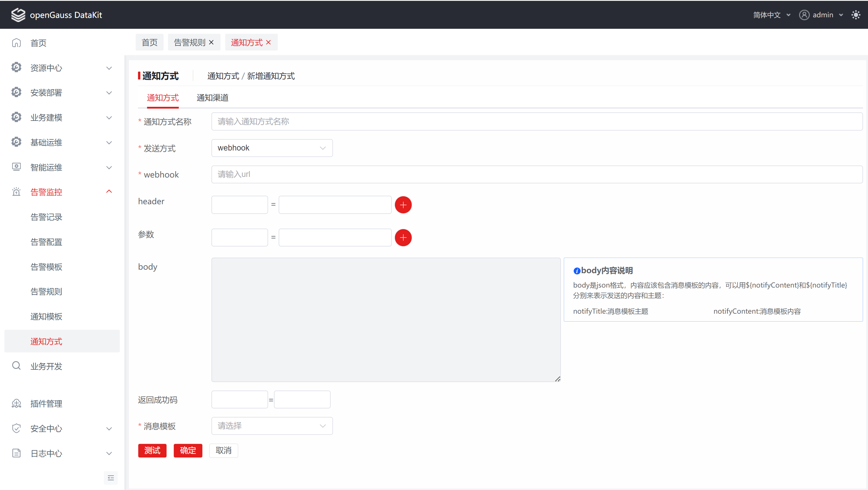
Task: Click the 测试 button
Action: coord(152,451)
